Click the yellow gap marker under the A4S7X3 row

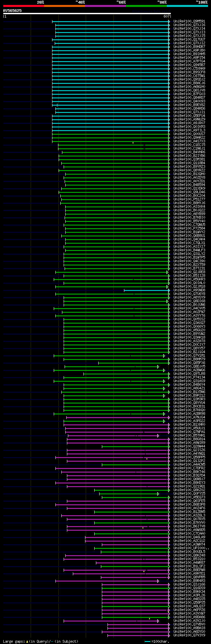pos(133,143)
